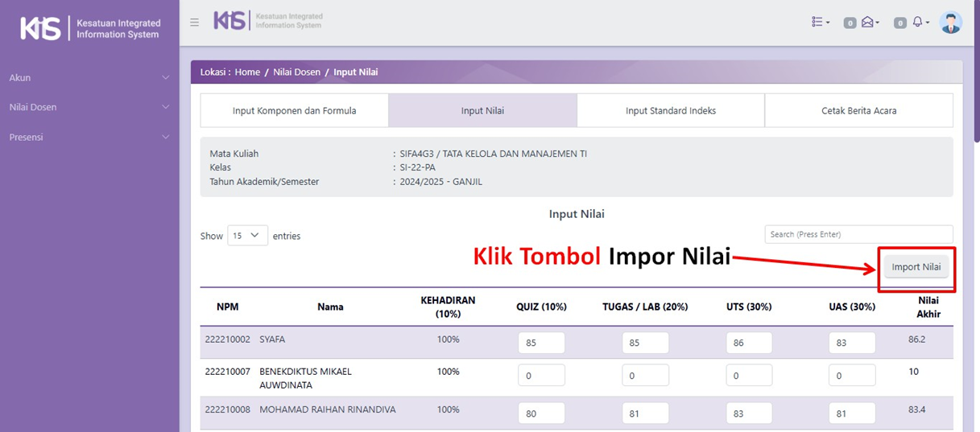Viewport: 980px width, 432px height.
Task: Click the hamburger menu icon
Action: click(194, 23)
